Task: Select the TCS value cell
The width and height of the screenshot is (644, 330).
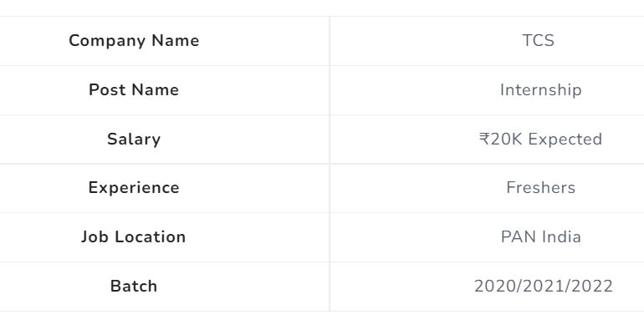Action: coord(487,41)
